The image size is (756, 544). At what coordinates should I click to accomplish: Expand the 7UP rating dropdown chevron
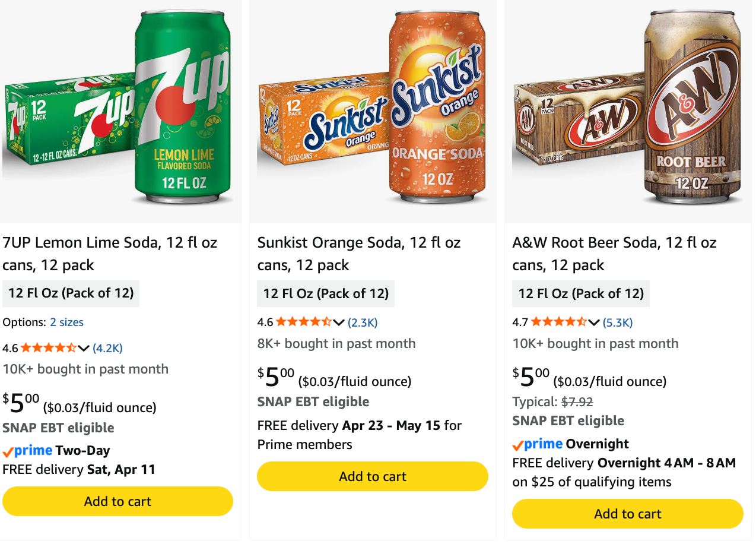(x=84, y=348)
